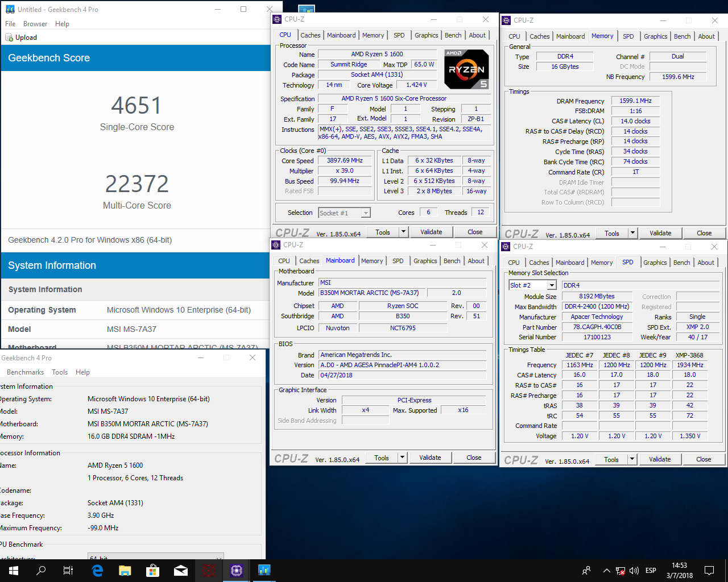The image size is (728, 582).
Task: Open Graphics tab in the Mainboard window
Action: pyautogui.click(x=425, y=261)
